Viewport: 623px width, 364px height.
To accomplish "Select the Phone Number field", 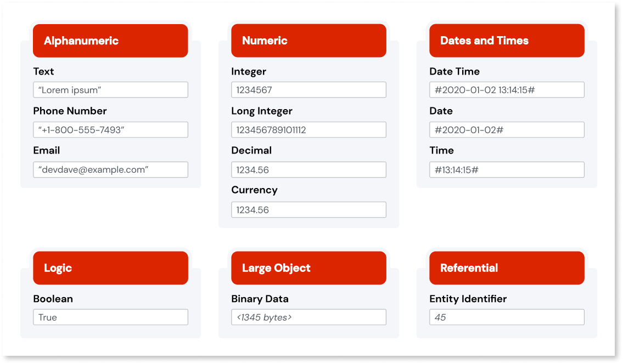I will coord(110,129).
